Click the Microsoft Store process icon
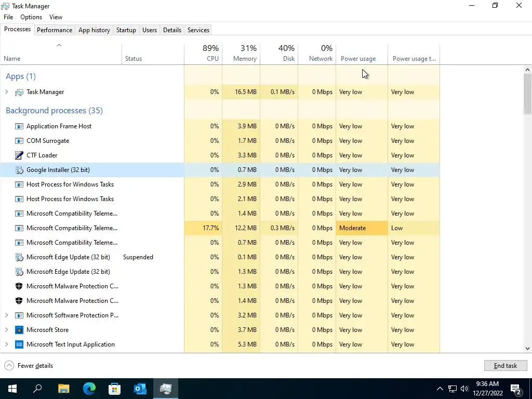 click(19, 330)
